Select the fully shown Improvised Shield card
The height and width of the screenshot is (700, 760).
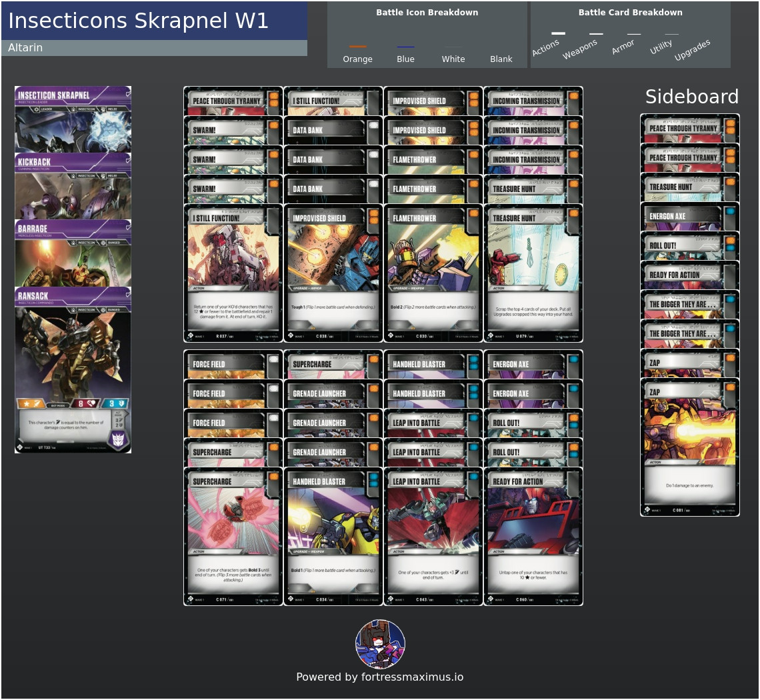click(x=333, y=273)
